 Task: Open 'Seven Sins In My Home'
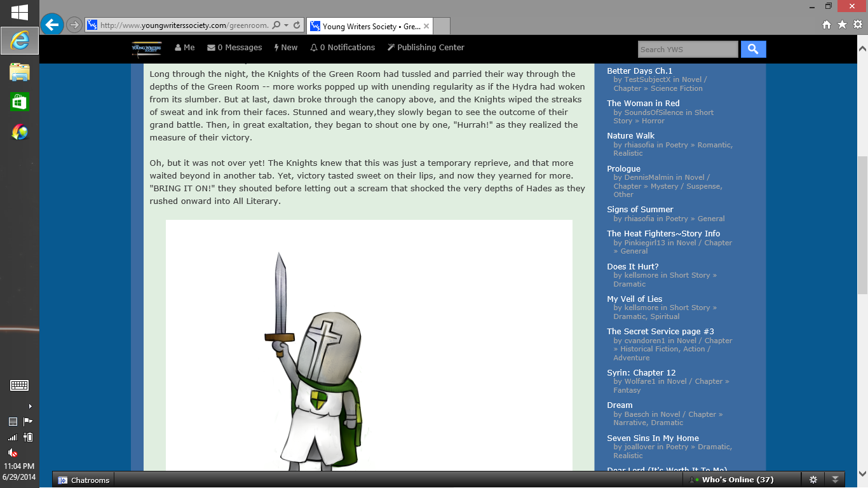(x=653, y=438)
